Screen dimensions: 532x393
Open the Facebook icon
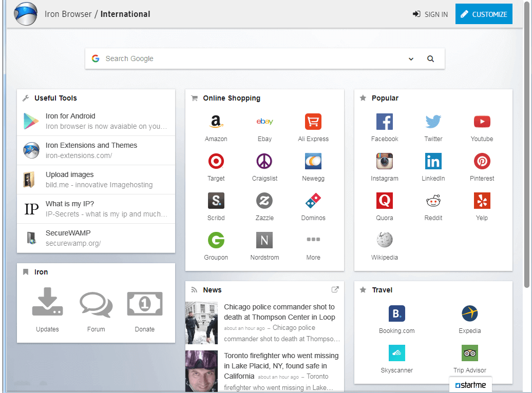tap(385, 122)
